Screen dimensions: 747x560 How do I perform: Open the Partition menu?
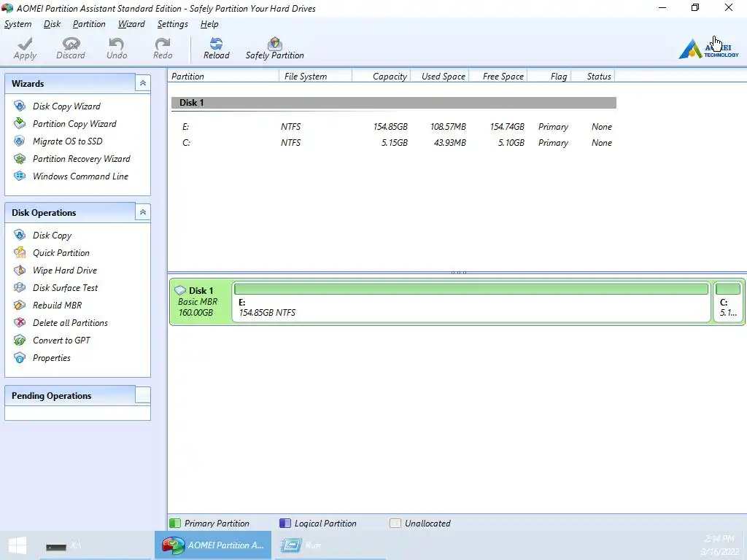[89, 24]
